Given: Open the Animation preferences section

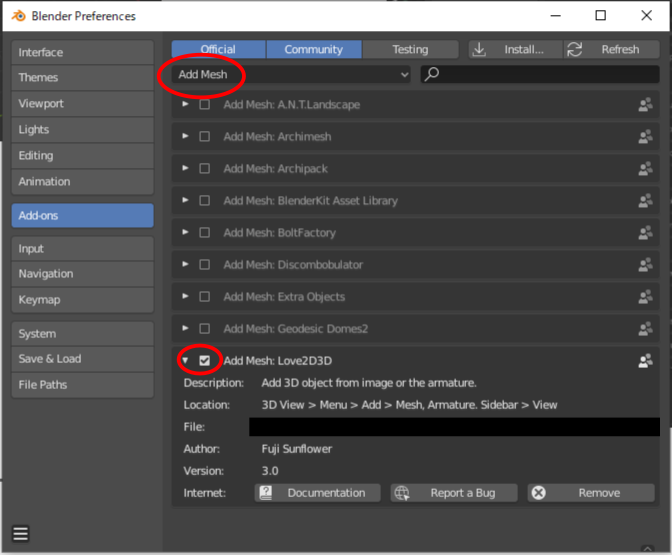Looking at the screenshot, I should click(x=83, y=182).
